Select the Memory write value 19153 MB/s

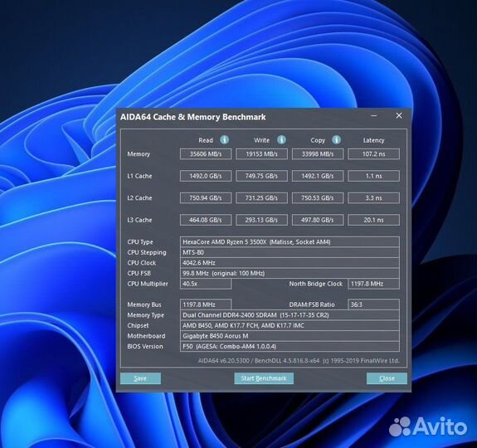point(261,153)
